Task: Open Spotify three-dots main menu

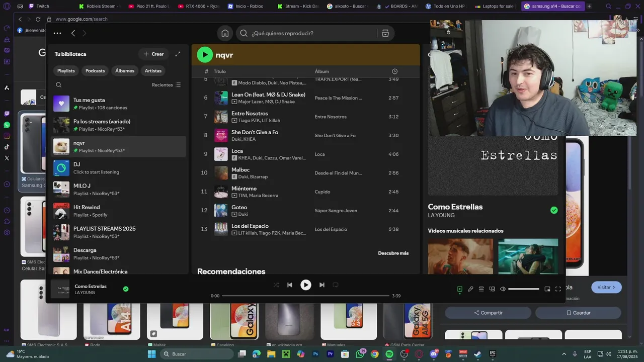Action: click(57, 33)
